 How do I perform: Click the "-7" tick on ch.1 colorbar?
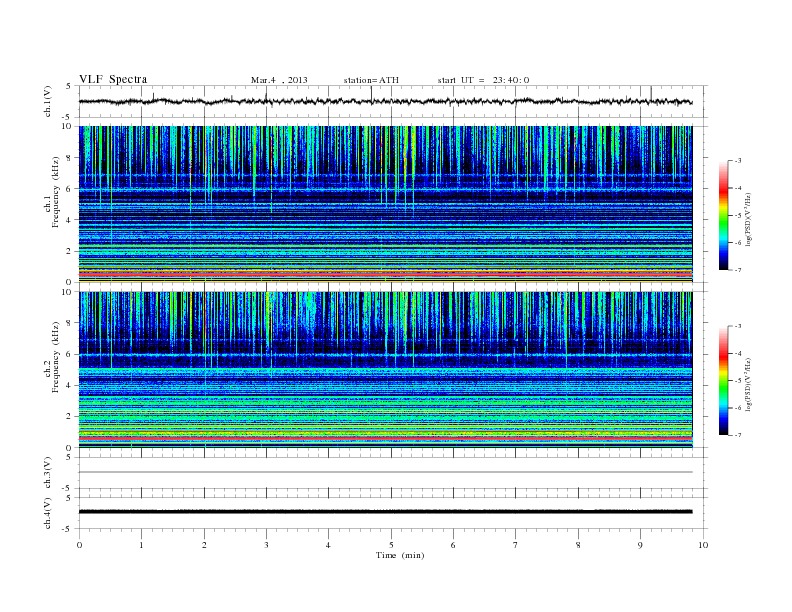coord(737,270)
